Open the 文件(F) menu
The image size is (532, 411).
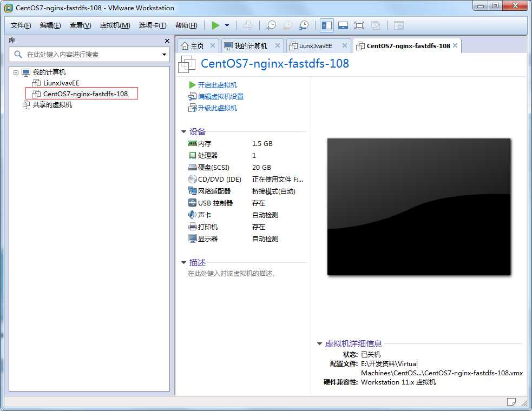coord(21,25)
